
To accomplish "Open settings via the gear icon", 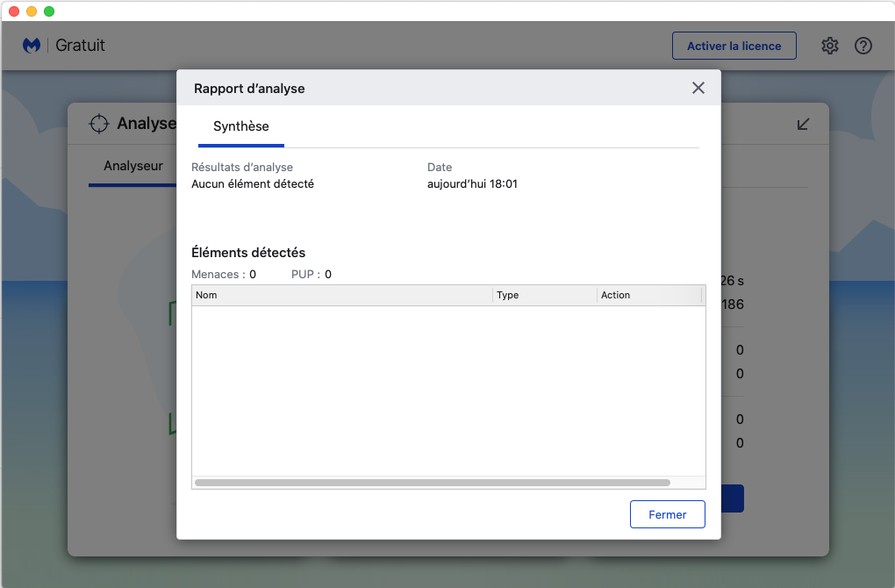I will pyautogui.click(x=830, y=46).
